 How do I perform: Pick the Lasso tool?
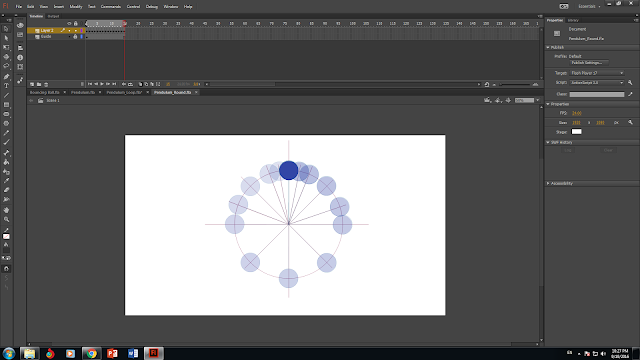pos(6,66)
